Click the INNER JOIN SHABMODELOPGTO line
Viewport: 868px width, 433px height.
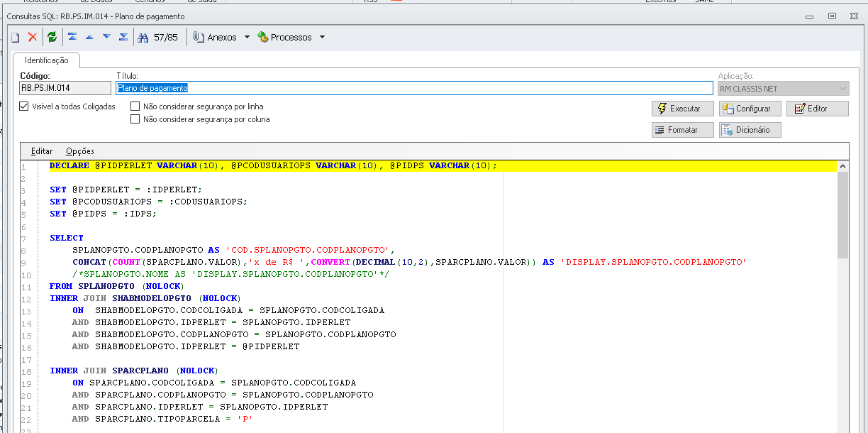(x=145, y=298)
